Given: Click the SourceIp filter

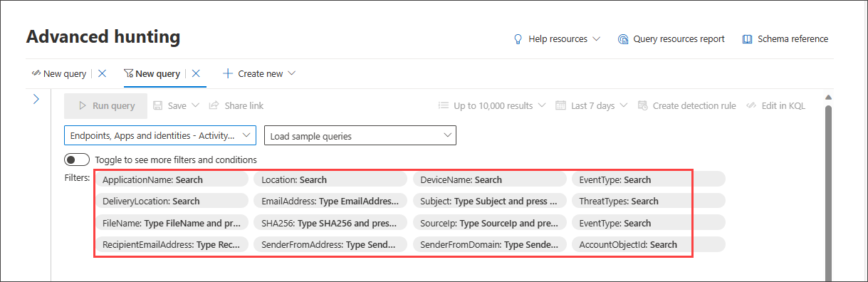Looking at the screenshot, I should [x=489, y=223].
